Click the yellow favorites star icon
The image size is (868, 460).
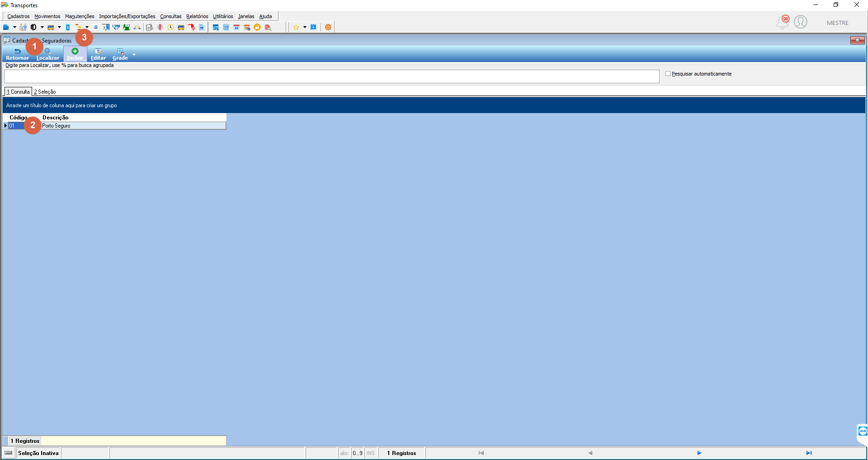pyautogui.click(x=296, y=27)
